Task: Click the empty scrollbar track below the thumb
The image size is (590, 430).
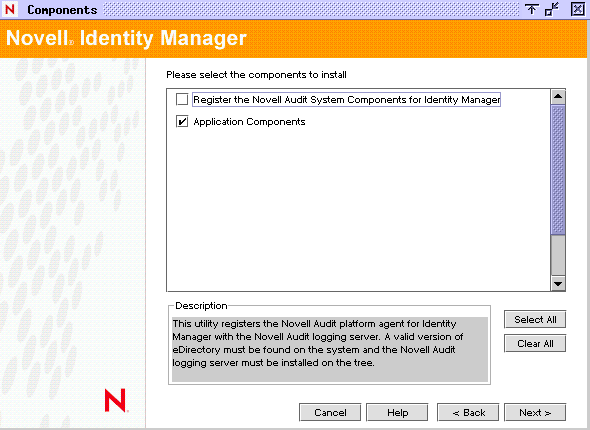Action: tap(558, 255)
